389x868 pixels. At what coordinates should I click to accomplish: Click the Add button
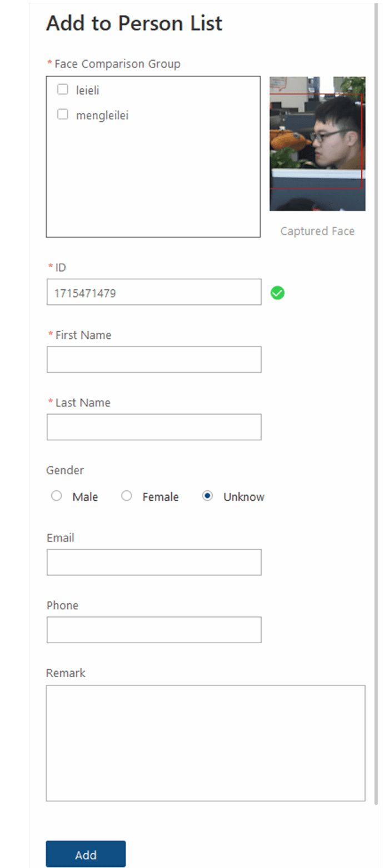coord(86,854)
